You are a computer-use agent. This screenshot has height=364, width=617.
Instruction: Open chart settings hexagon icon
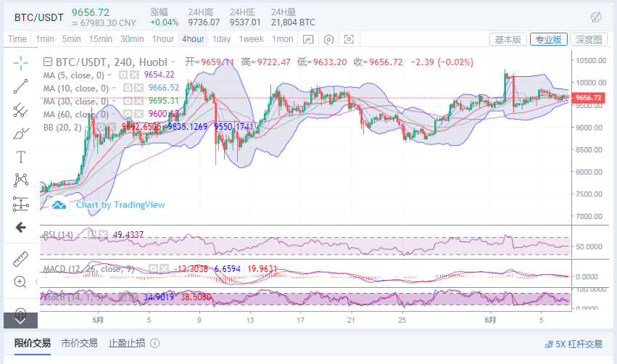328,39
